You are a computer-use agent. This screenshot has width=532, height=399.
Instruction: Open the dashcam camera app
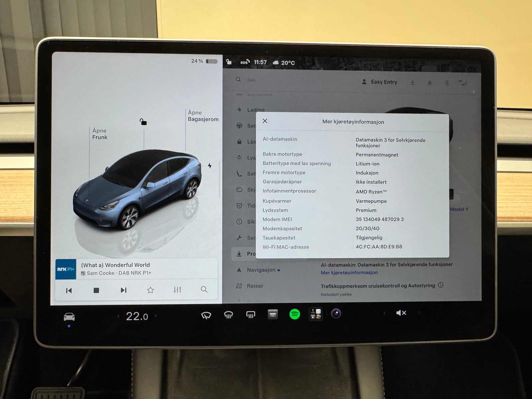336,314
